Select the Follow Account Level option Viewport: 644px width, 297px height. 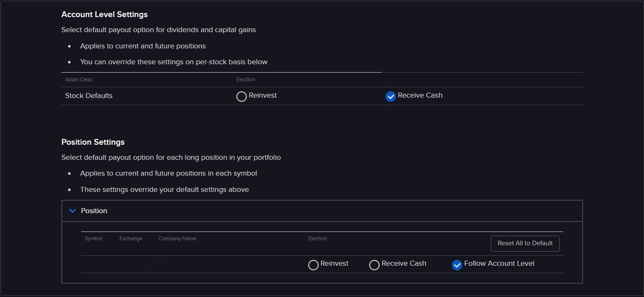tap(457, 265)
